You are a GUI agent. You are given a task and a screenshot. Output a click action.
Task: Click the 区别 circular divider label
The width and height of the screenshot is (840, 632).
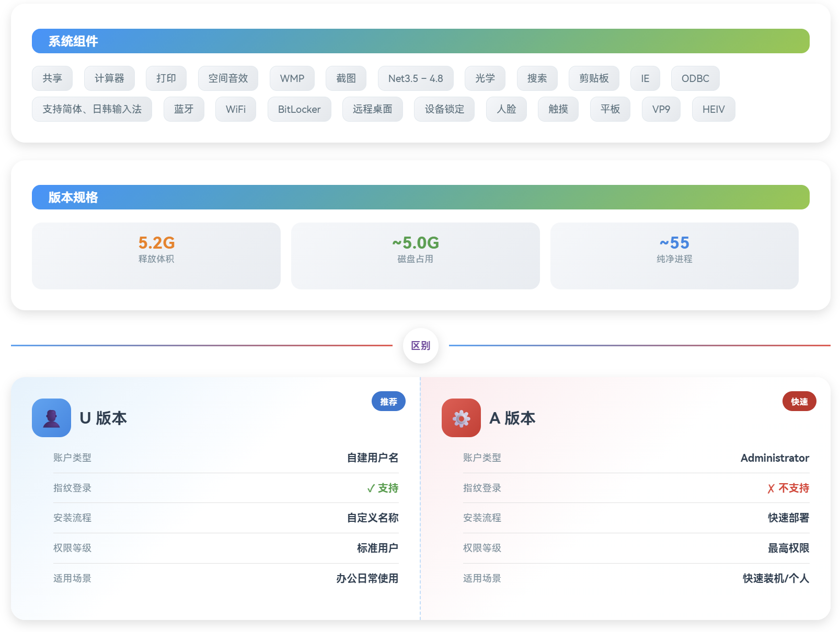tap(421, 345)
